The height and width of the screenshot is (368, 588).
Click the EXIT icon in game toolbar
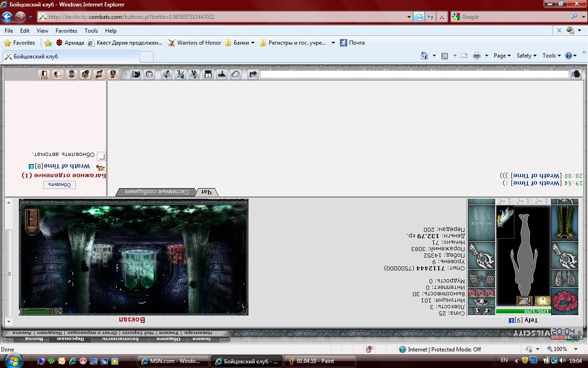(44, 74)
